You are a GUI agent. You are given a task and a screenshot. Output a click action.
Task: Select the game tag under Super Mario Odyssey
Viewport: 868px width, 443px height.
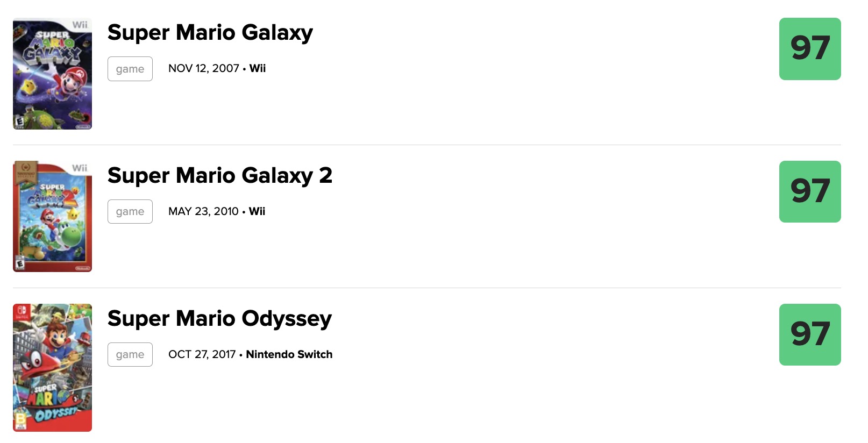point(130,354)
